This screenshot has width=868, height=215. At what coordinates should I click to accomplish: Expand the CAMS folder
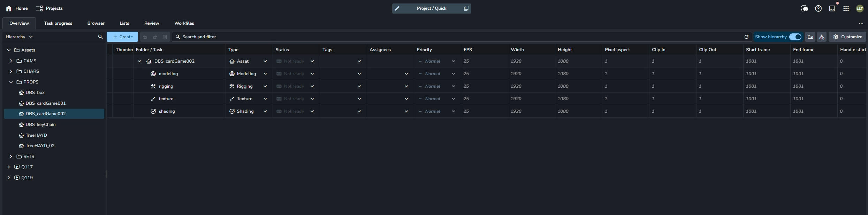pyautogui.click(x=11, y=61)
